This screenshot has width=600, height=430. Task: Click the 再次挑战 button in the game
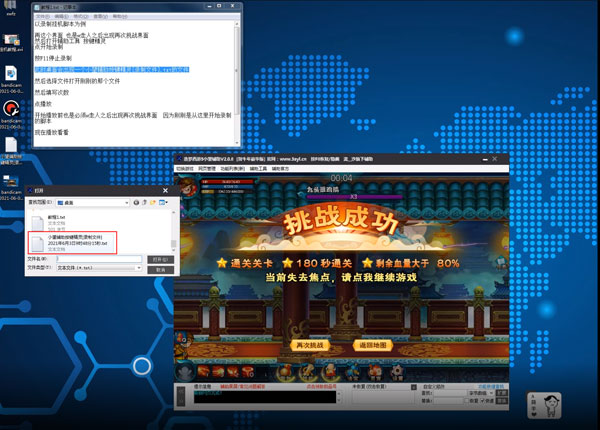coord(310,345)
